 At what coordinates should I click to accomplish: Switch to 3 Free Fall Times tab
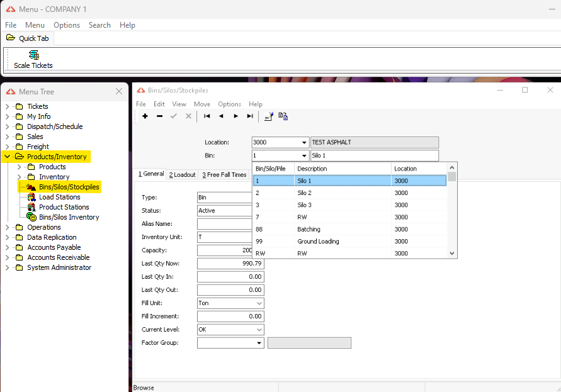click(x=224, y=174)
